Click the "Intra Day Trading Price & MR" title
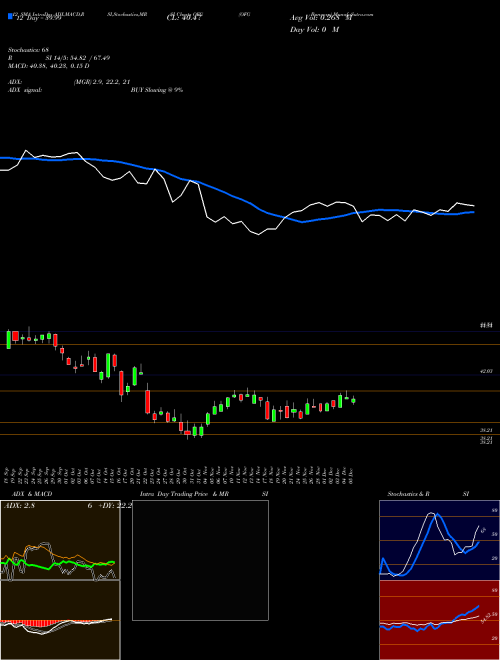Screen dimensions: 500x660 point(184,494)
